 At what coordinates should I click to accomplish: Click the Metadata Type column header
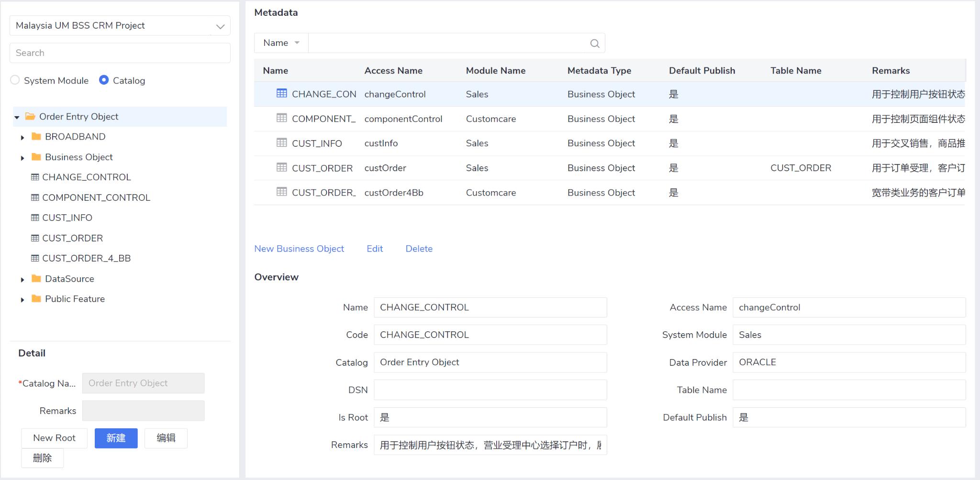tap(599, 71)
